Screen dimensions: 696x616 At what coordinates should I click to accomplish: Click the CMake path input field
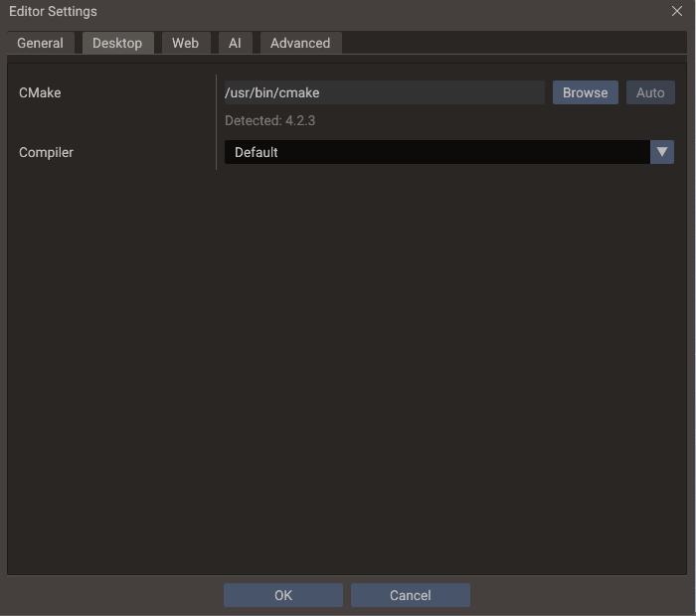(385, 92)
